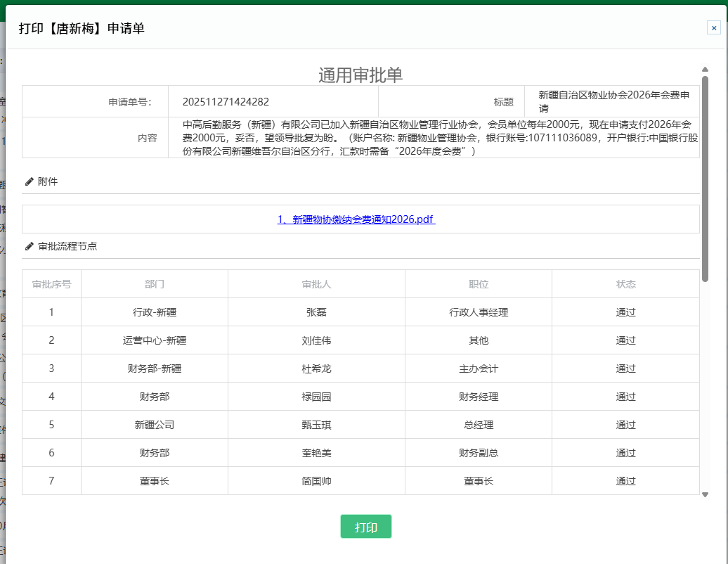
Task: Click the 审批序号 column header
Action: [x=51, y=284]
